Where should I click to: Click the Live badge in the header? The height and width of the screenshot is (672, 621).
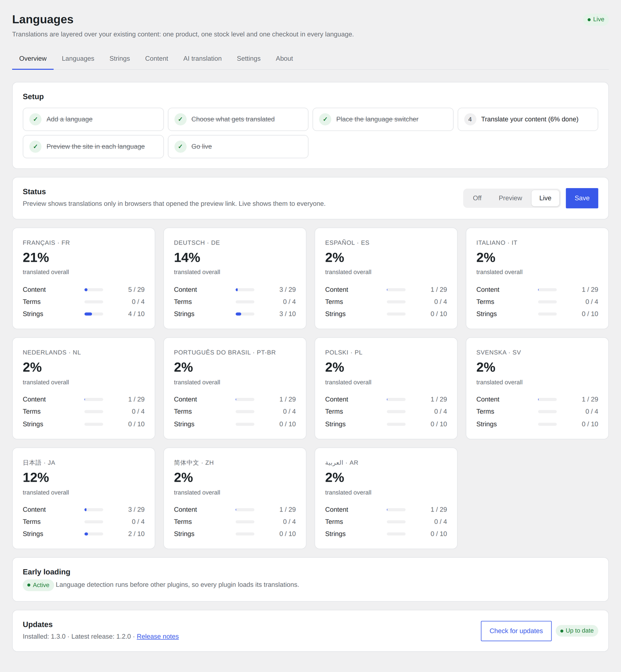click(x=596, y=20)
